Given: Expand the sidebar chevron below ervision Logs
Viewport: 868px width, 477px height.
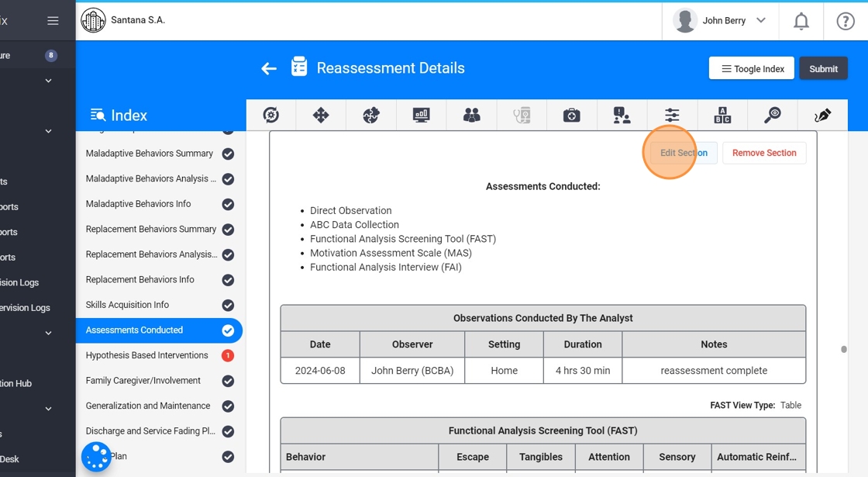Looking at the screenshot, I should (48, 333).
